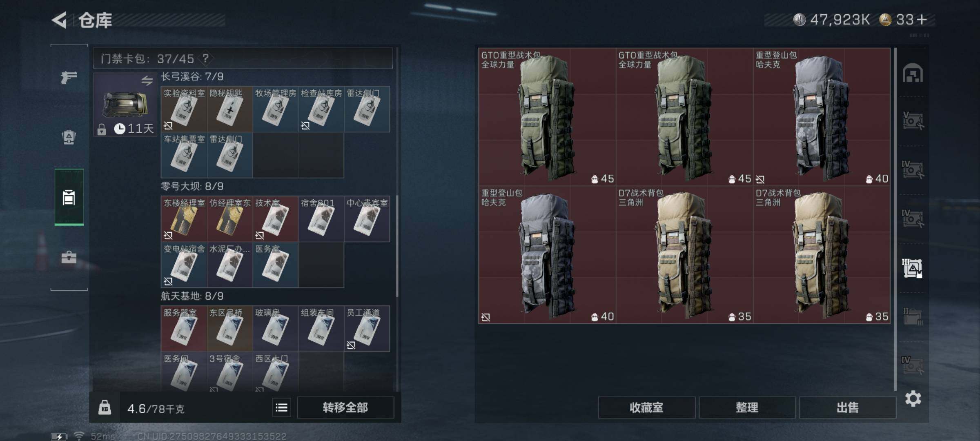This screenshot has height=441, width=980.
Task: Open the briefcase category icon in sidebar
Action: 69,257
